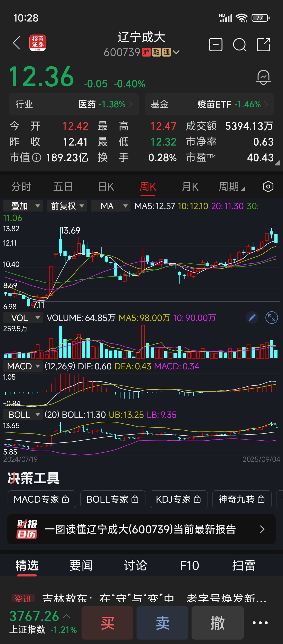Open search with magnifier icon
This screenshot has height=644, width=283.
(x=240, y=45)
